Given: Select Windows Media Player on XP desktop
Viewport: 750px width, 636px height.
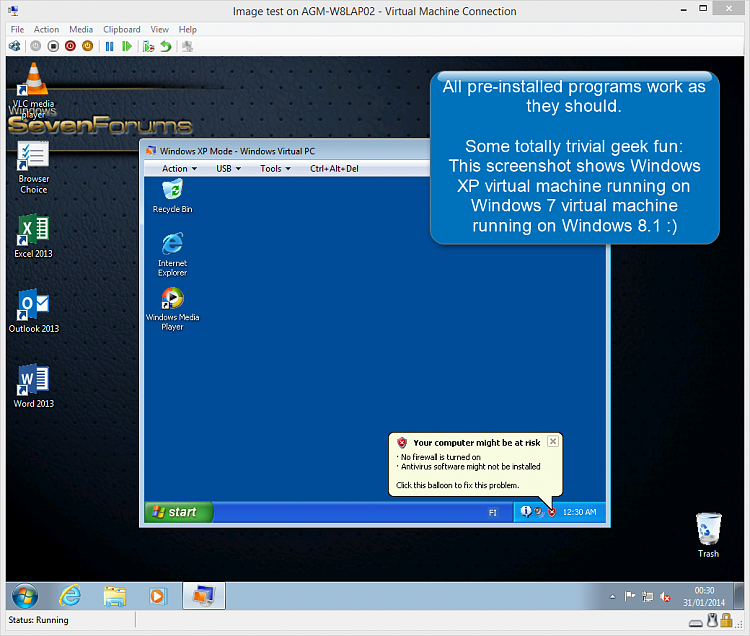Looking at the screenshot, I should tap(173, 309).
